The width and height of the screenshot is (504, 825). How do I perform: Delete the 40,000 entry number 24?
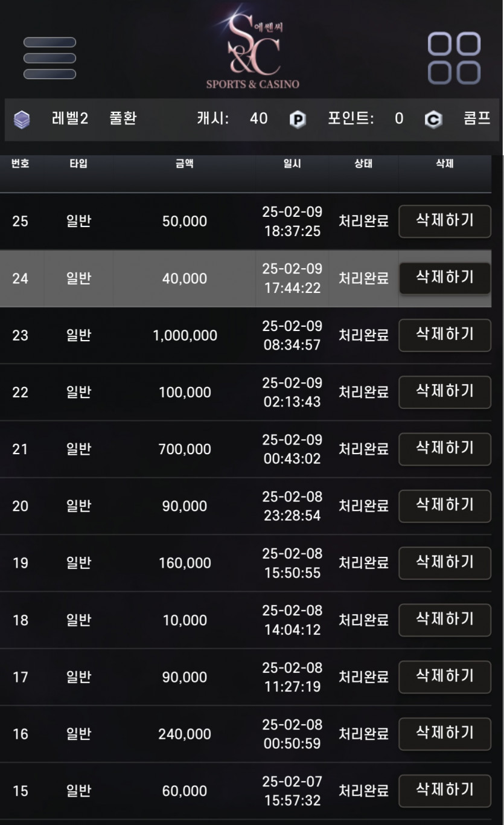445,278
